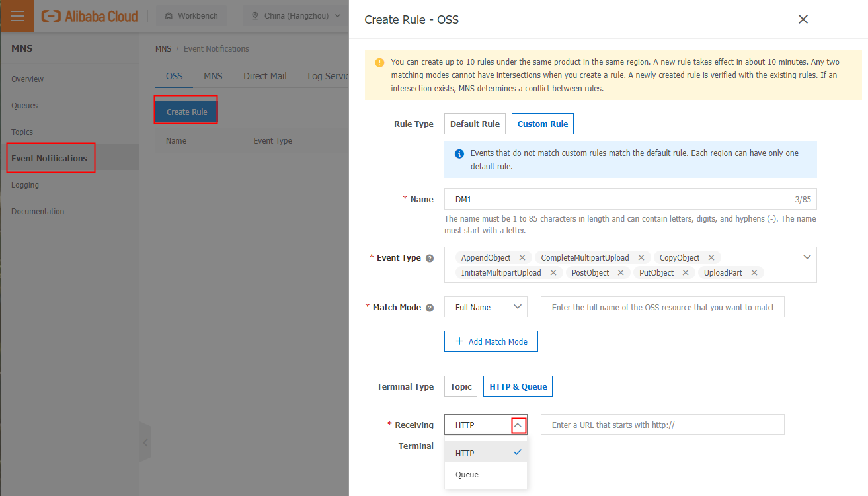Open Topics in the MNS sidebar
Image resolution: width=868 pixels, height=496 pixels.
(22, 132)
